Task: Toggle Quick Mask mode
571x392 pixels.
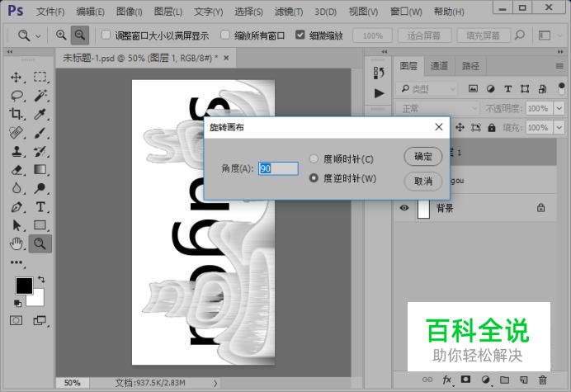Action: tap(16, 320)
